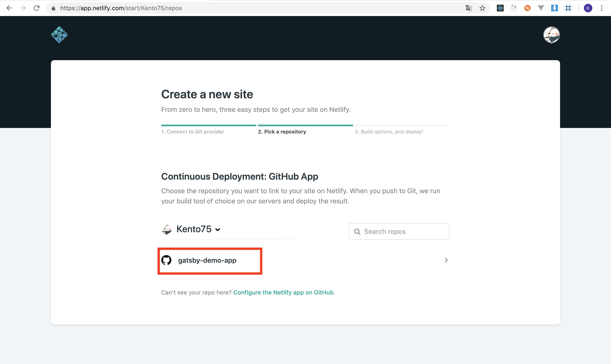Viewport: 611px width, 364px height.
Task: Click the blue download extension icon
Action: tap(554, 8)
